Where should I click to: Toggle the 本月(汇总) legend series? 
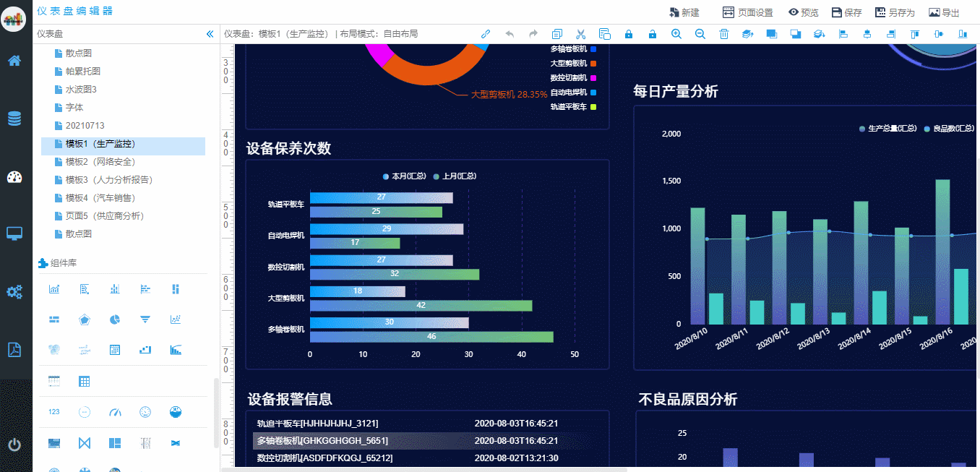pos(405,176)
